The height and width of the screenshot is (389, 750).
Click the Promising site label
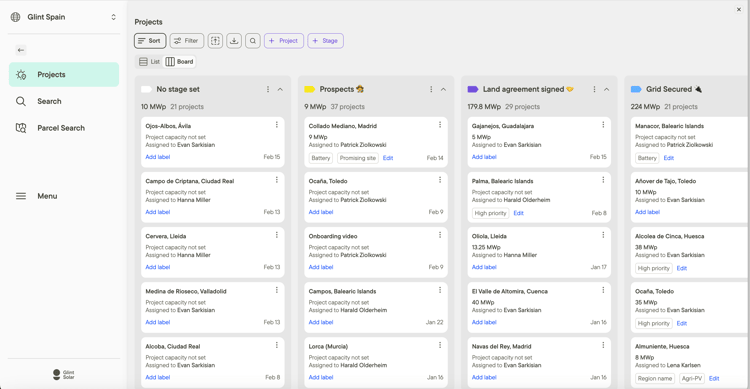(x=358, y=158)
